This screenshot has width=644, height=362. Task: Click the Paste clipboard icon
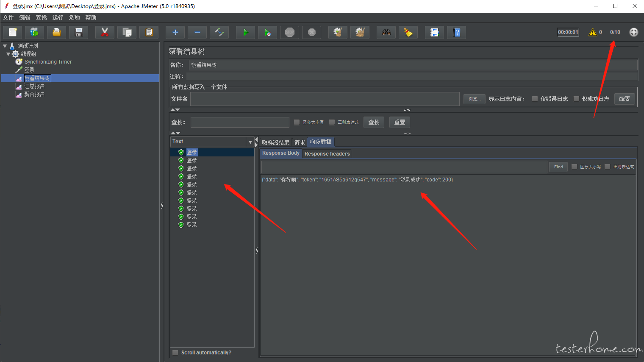point(149,32)
